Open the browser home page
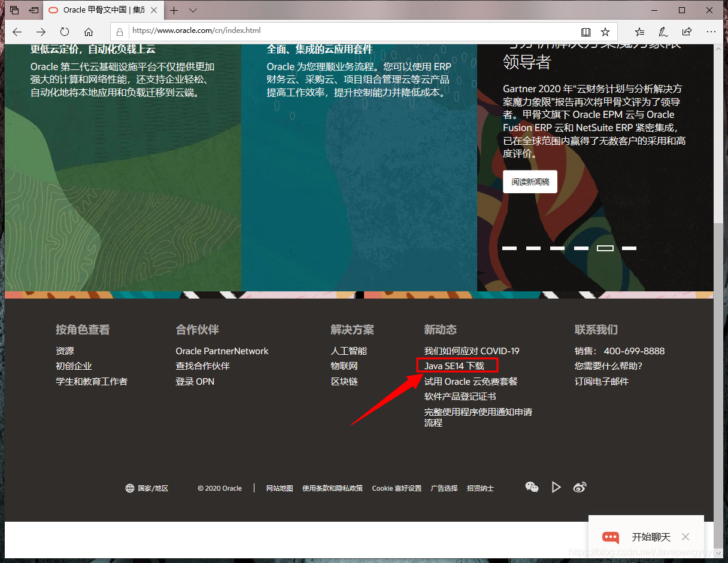728x563 pixels. point(89,32)
